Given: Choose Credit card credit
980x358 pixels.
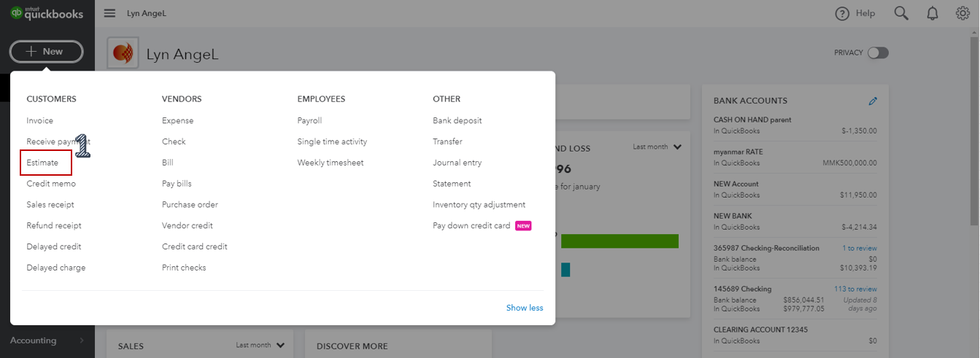Looking at the screenshot, I should click(195, 246).
